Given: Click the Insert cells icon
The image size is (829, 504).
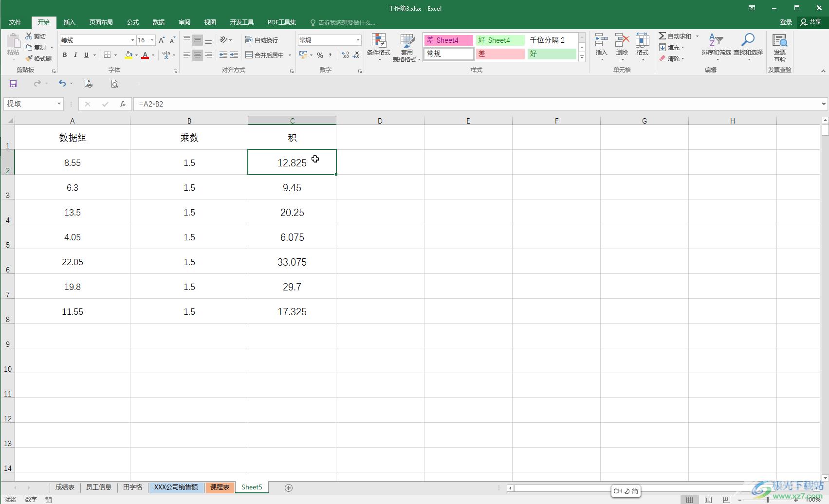Looking at the screenshot, I should coord(602,41).
